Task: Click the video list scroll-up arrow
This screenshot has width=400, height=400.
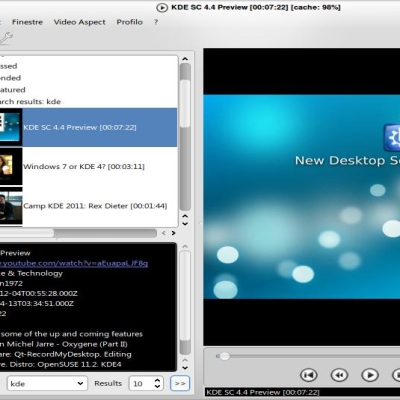Action: (x=185, y=59)
